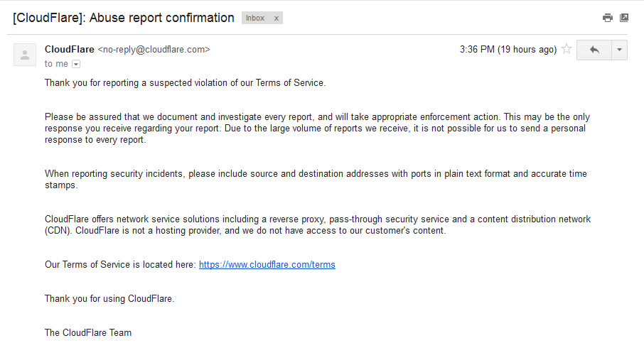
Task: Click the "Please be assured" paragraph
Action: pyautogui.click(x=317, y=129)
